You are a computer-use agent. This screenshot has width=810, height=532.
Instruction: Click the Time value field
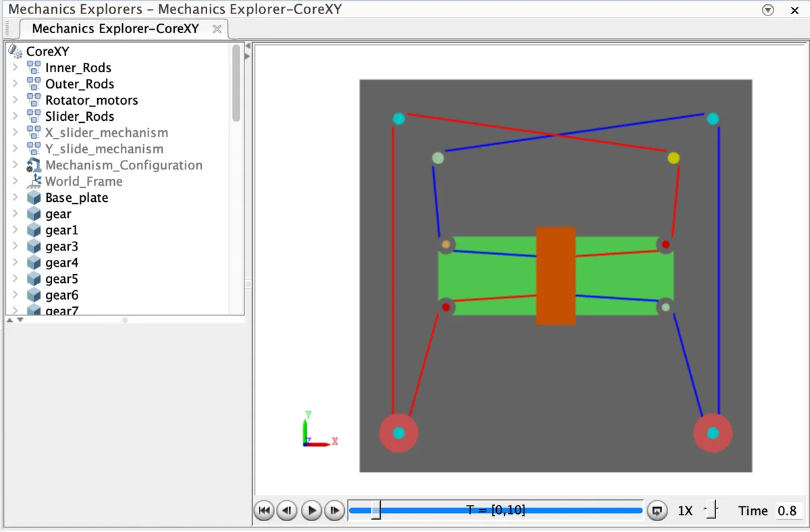coord(788,510)
